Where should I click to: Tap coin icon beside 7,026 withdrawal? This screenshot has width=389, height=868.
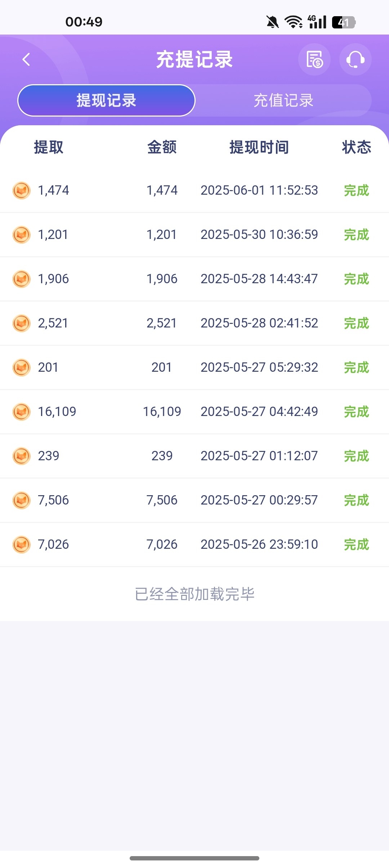point(22,544)
